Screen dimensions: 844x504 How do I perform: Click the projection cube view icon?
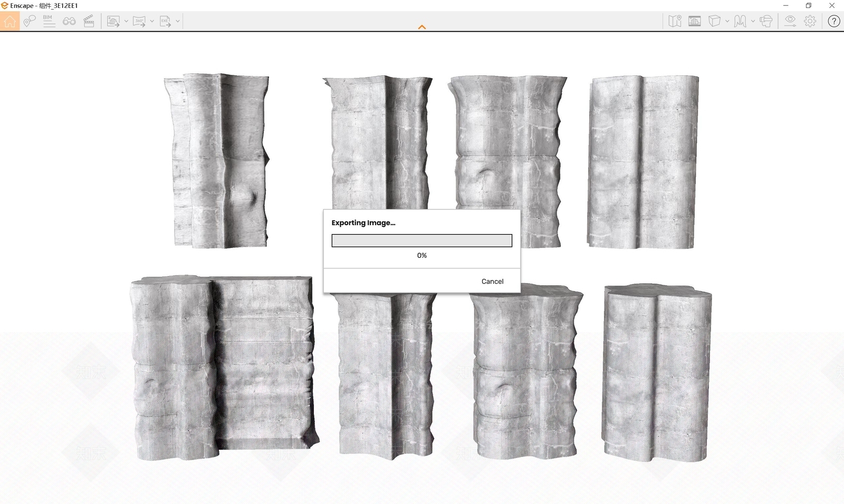(714, 21)
